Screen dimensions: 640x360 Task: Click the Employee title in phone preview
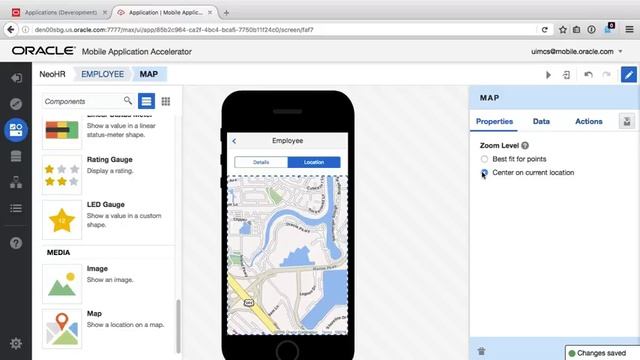click(x=288, y=140)
